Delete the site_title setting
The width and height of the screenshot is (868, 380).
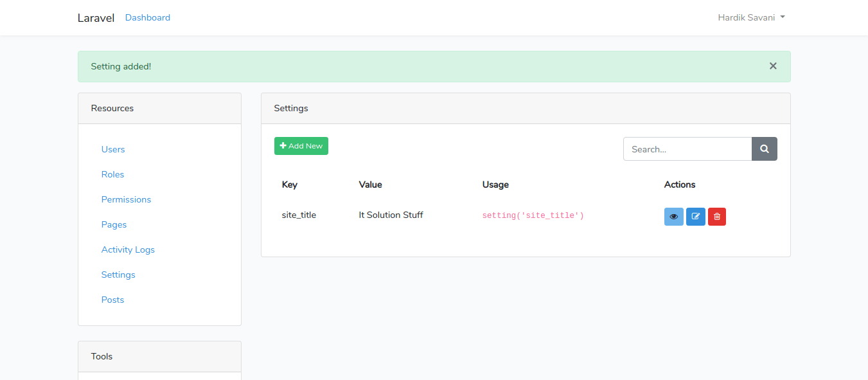717,217
